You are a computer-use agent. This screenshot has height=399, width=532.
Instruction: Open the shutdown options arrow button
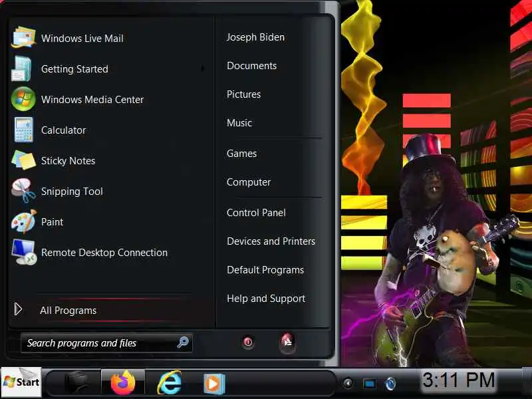287,341
